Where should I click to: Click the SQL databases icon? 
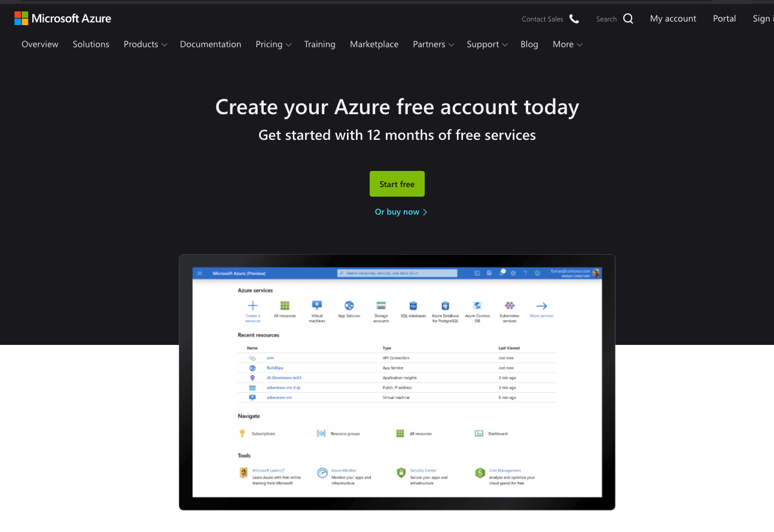tap(413, 305)
